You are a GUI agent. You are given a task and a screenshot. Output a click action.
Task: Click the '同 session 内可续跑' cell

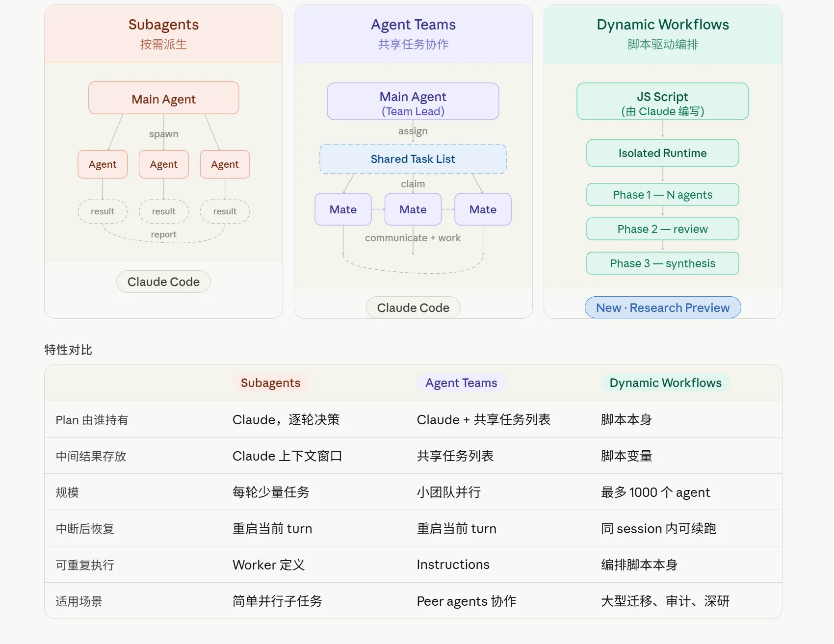[659, 529]
